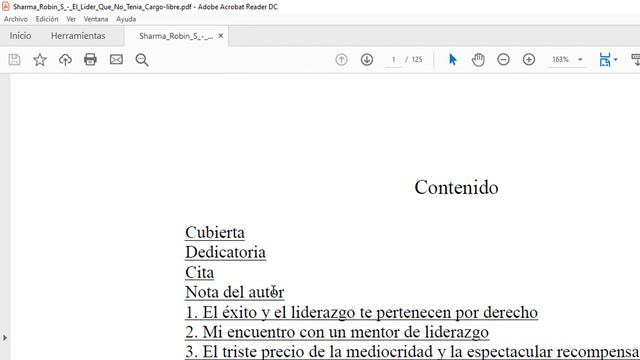The image size is (640, 360).
Task: Expand the left navigation pane arrow
Action: tap(4, 338)
